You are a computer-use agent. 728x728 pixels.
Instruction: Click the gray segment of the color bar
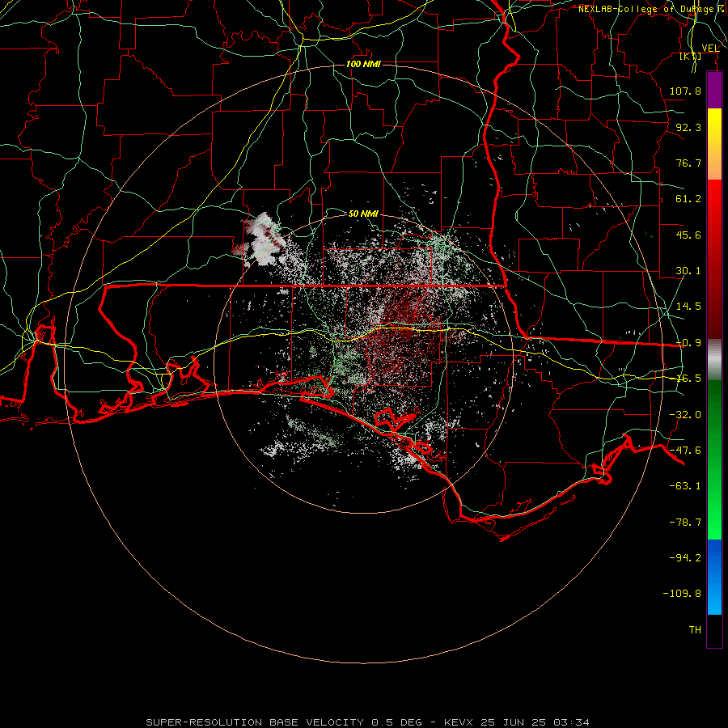point(714,360)
